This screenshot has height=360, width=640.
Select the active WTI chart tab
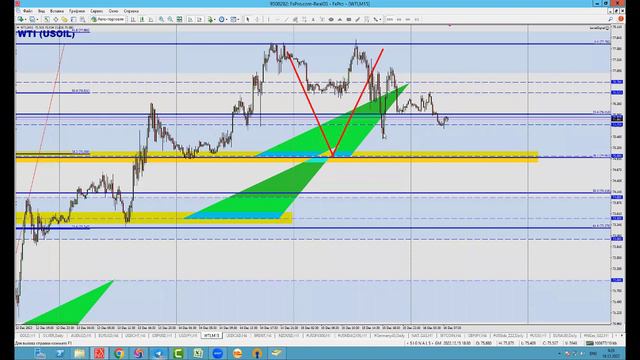[211, 336]
